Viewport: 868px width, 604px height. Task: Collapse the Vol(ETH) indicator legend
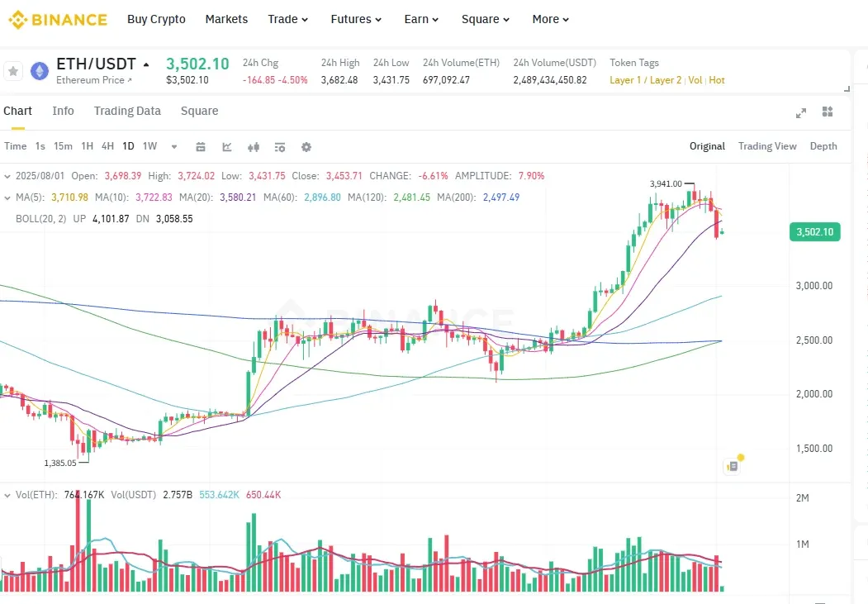coord(7,495)
